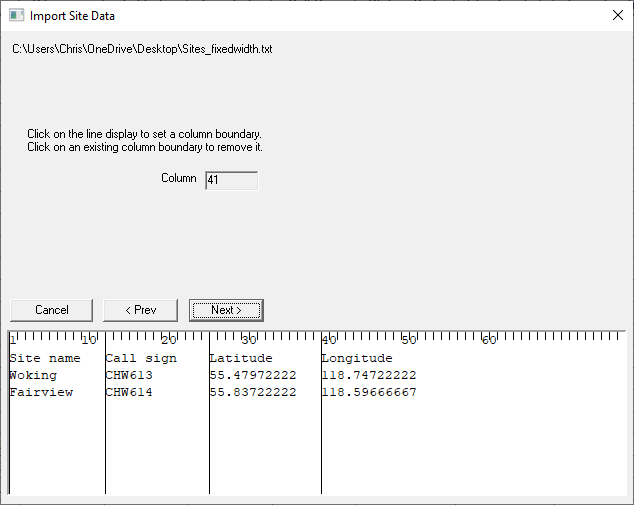The height and width of the screenshot is (505, 634).
Task: Close the Import Site Data dialog
Action: [x=617, y=16]
